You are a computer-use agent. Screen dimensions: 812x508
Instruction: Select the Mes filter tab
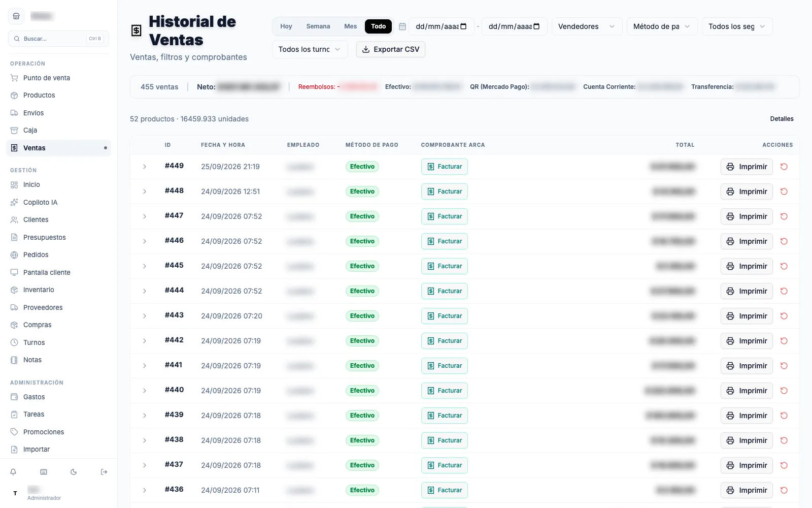[351, 26]
